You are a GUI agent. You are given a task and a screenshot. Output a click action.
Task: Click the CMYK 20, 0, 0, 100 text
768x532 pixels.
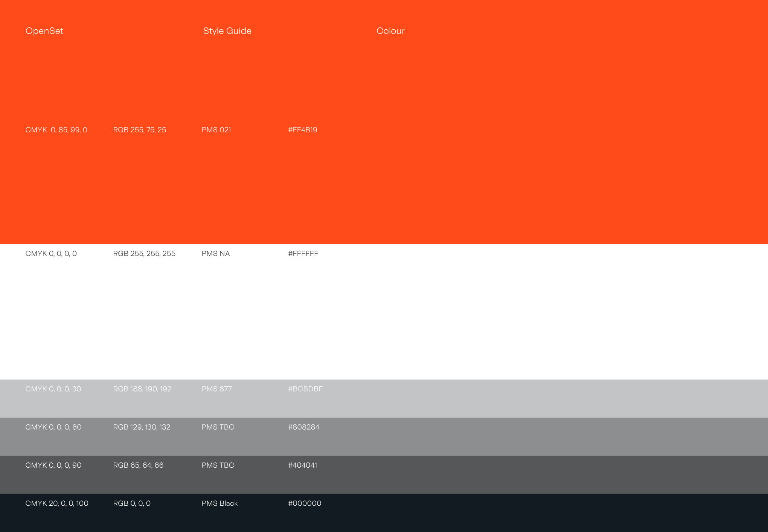pos(56,503)
